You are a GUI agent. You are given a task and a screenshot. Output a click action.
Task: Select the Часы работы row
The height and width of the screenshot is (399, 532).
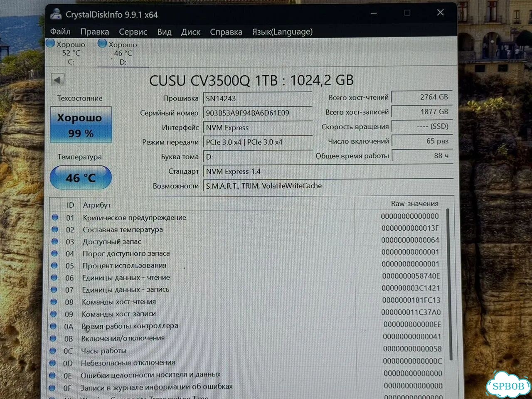(x=247, y=350)
